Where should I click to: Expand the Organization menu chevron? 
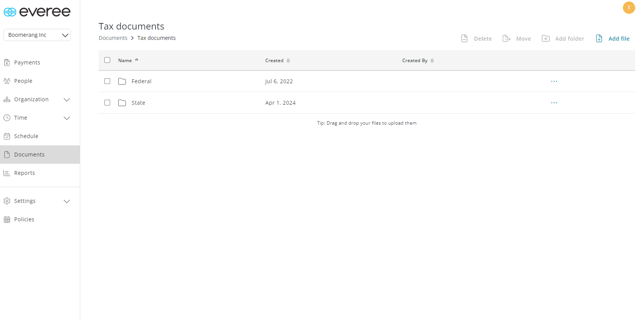67,100
